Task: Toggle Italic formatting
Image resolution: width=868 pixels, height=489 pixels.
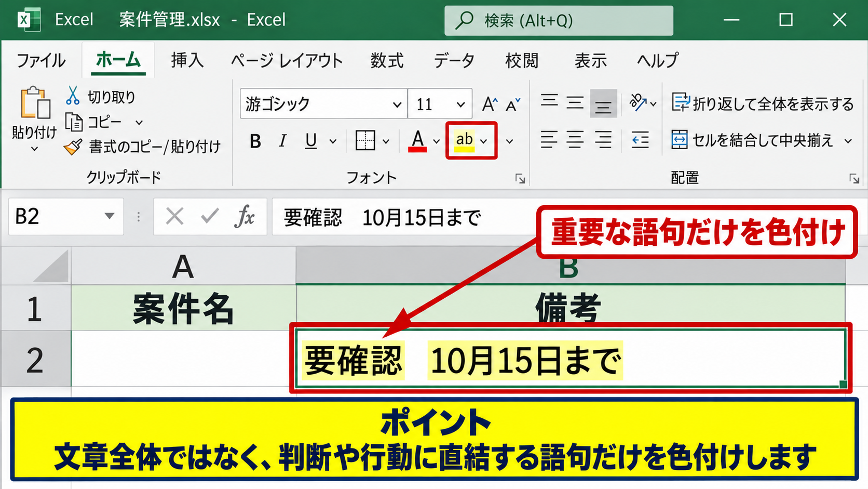Action: pyautogui.click(x=282, y=141)
